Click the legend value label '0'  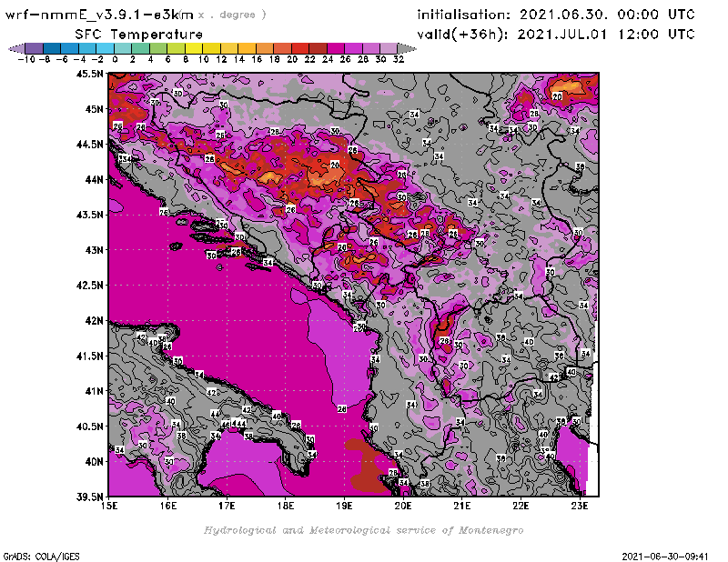click(x=115, y=59)
